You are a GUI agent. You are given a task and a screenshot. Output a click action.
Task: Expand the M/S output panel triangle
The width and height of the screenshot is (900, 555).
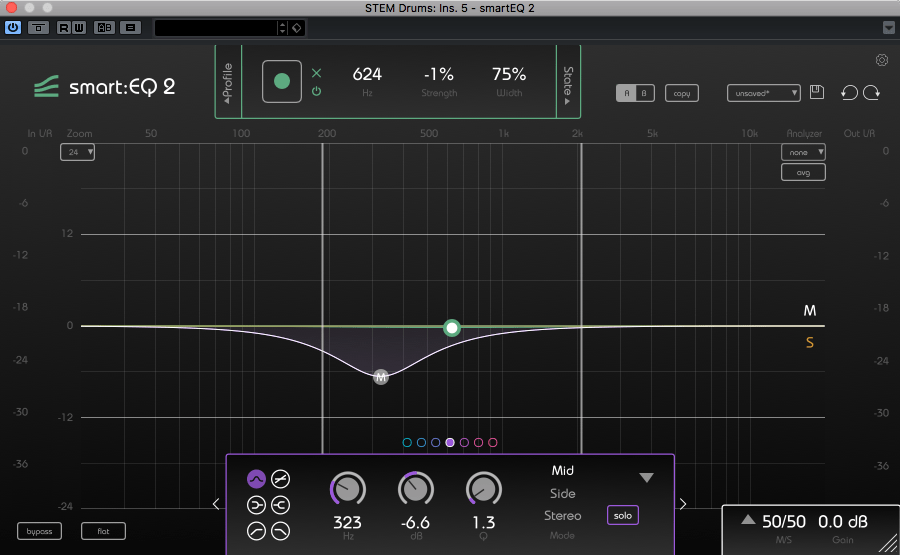click(747, 520)
